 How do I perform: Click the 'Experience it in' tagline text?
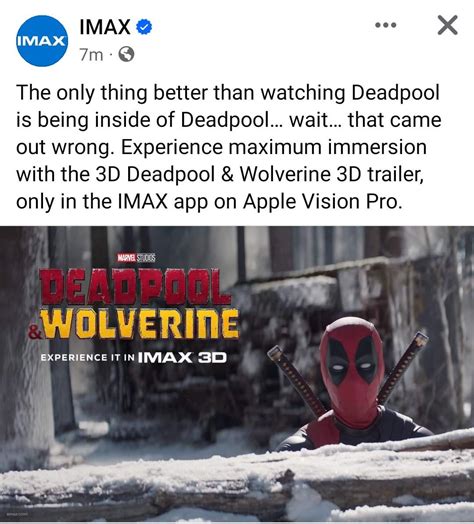(88, 358)
